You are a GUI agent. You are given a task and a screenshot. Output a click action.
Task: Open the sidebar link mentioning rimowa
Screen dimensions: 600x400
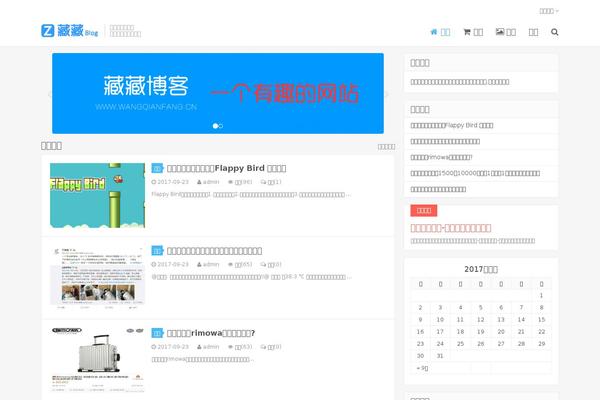(441, 157)
